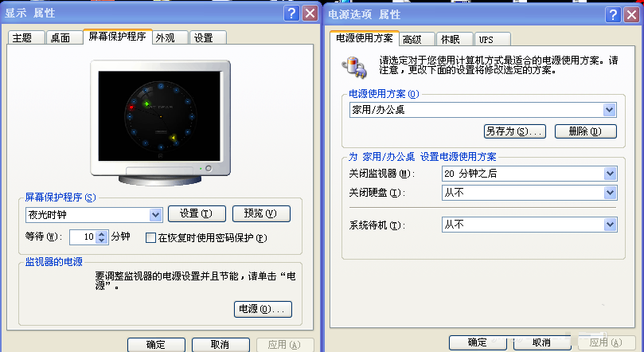Close the 电源选项 属性 window with the X button
This screenshot has width=644, height=352.
[632, 14]
